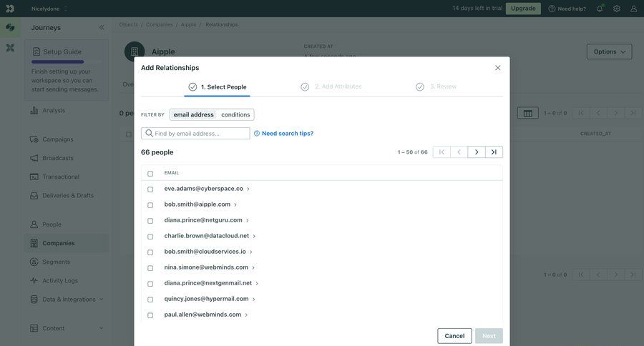This screenshot has height=346, width=644.
Task: Open notifications bell icon
Action: [600, 9]
